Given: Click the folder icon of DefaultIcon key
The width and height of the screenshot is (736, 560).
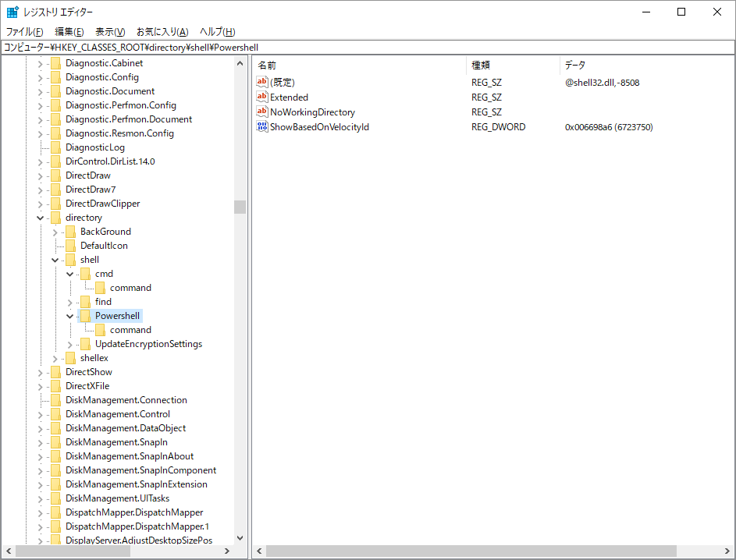Looking at the screenshot, I should (70, 246).
